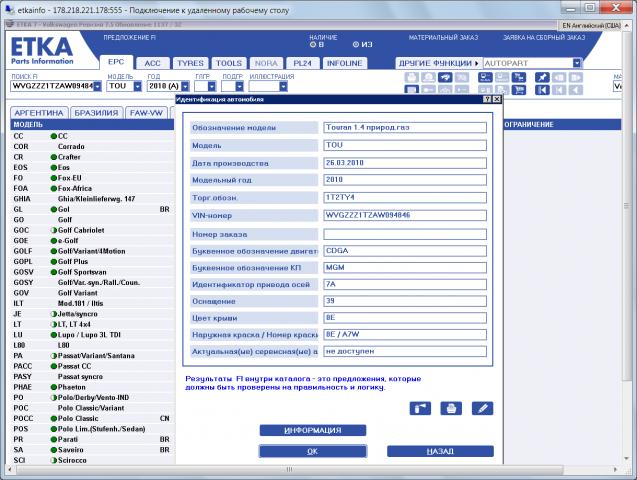Switch to the ACC tab
This screenshot has width=637, height=480.
coord(152,63)
